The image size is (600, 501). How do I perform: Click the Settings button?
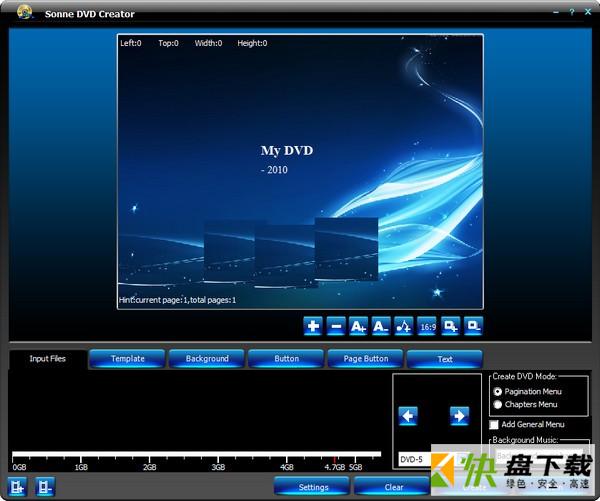[313, 487]
